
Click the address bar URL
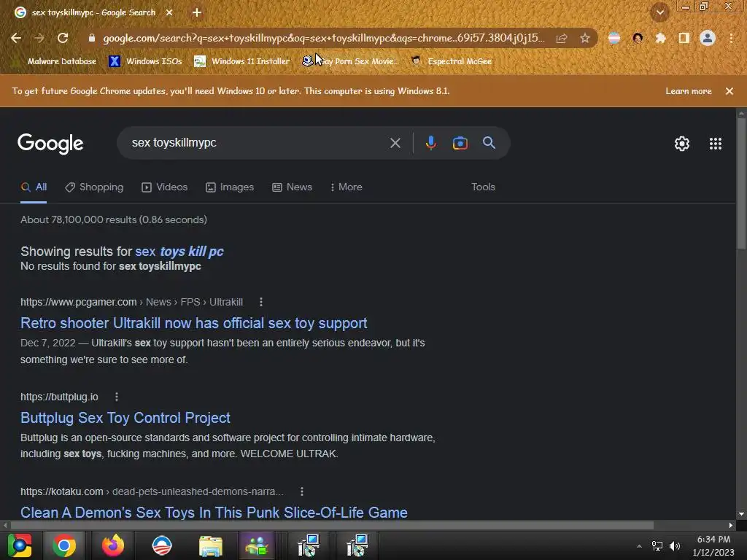point(324,38)
